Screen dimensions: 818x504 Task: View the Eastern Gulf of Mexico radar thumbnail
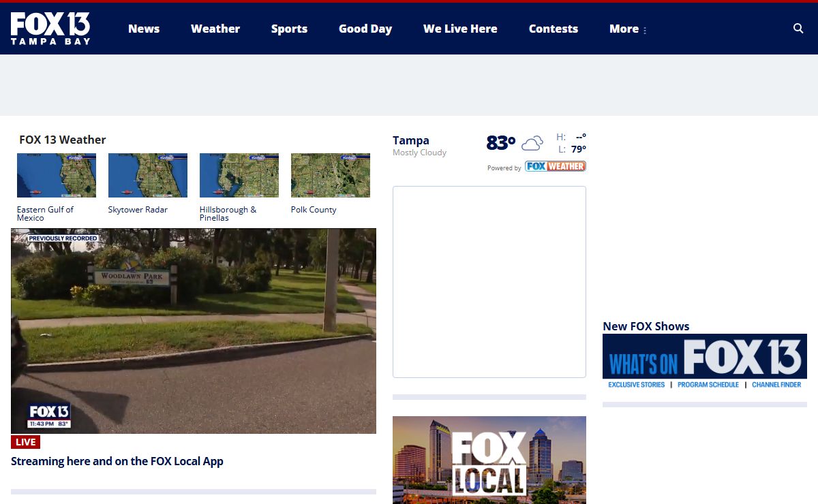(x=57, y=175)
